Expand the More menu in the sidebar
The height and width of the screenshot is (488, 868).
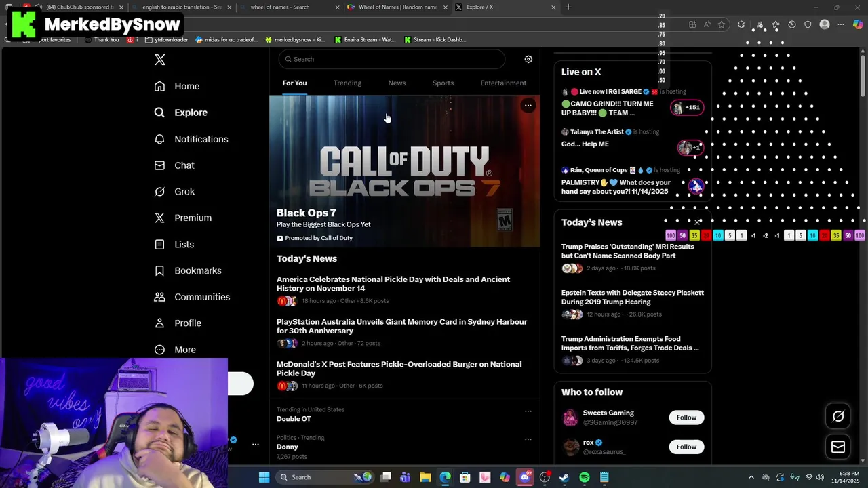(x=175, y=350)
